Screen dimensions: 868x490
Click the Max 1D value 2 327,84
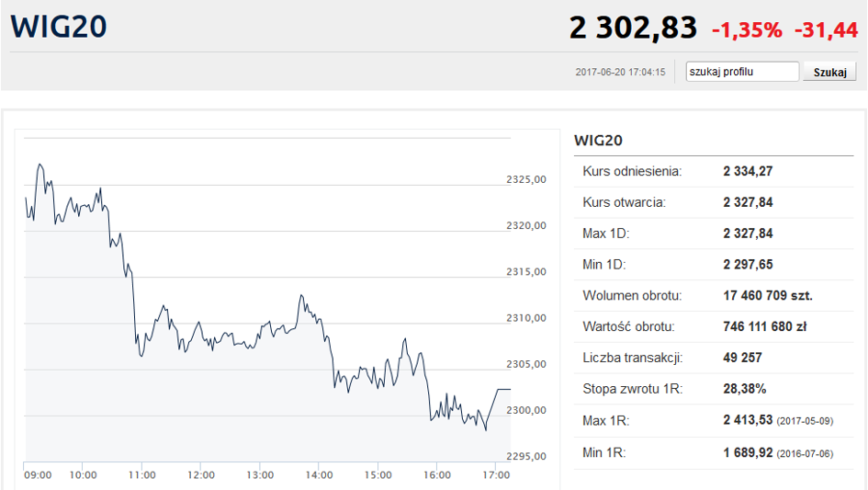click(748, 234)
